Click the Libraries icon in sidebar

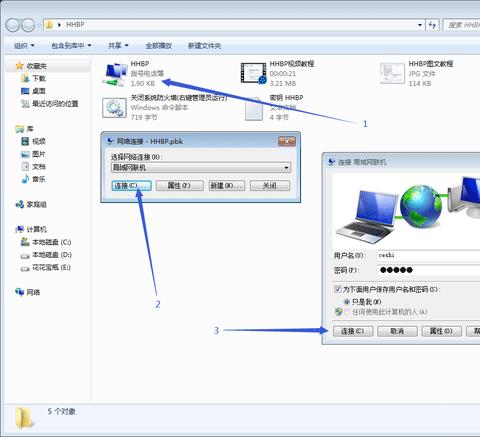(x=20, y=129)
